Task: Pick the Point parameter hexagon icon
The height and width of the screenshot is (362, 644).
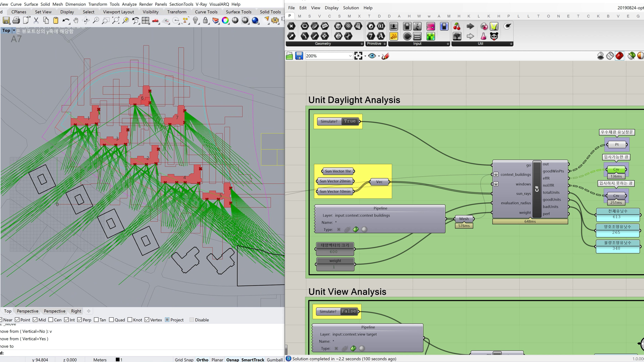Action: (x=291, y=26)
